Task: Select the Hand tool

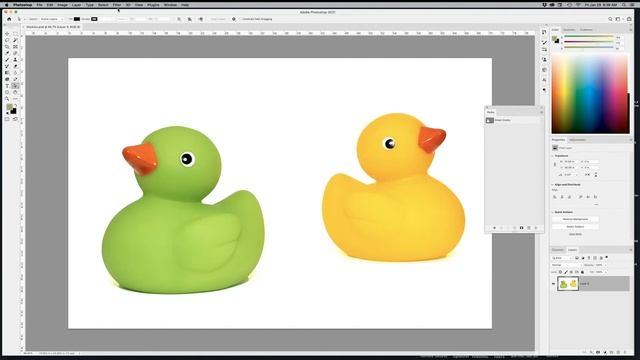Action: point(15,92)
